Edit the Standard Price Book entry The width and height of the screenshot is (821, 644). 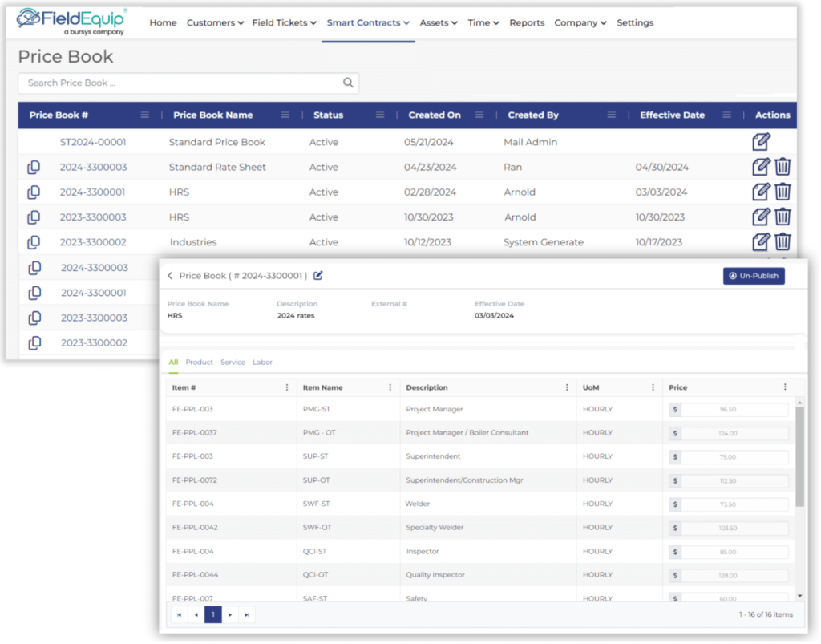[x=760, y=142]
